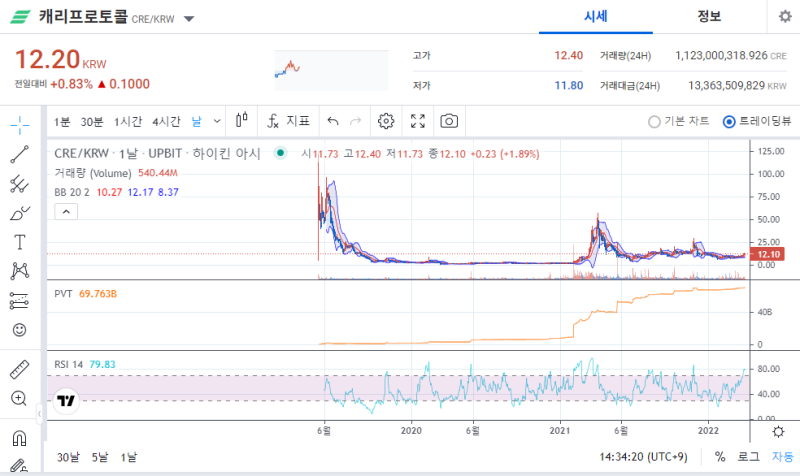Click the BB 20 2 indicator label

[x=72, y=192]
